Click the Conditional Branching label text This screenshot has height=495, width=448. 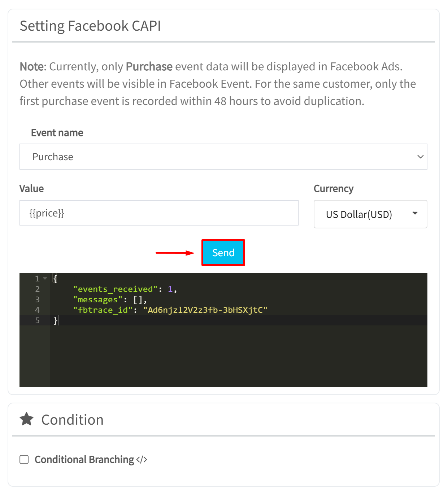click(x=84, y=459)
